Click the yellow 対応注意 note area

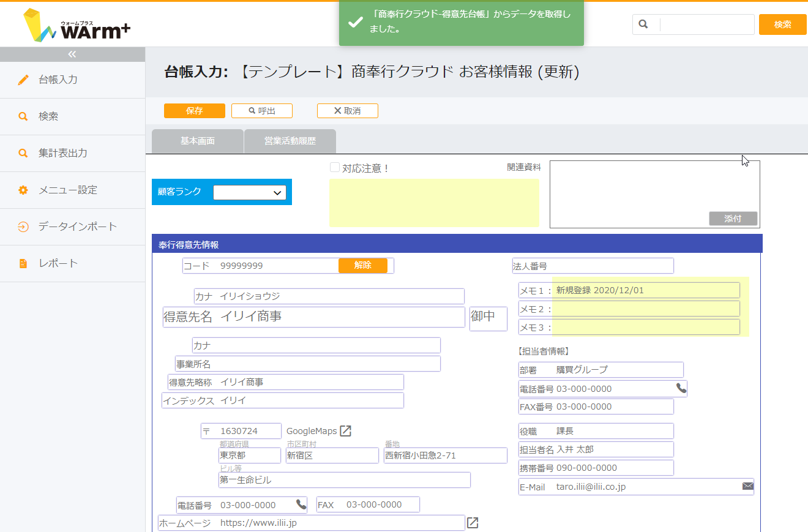(435, 203)
